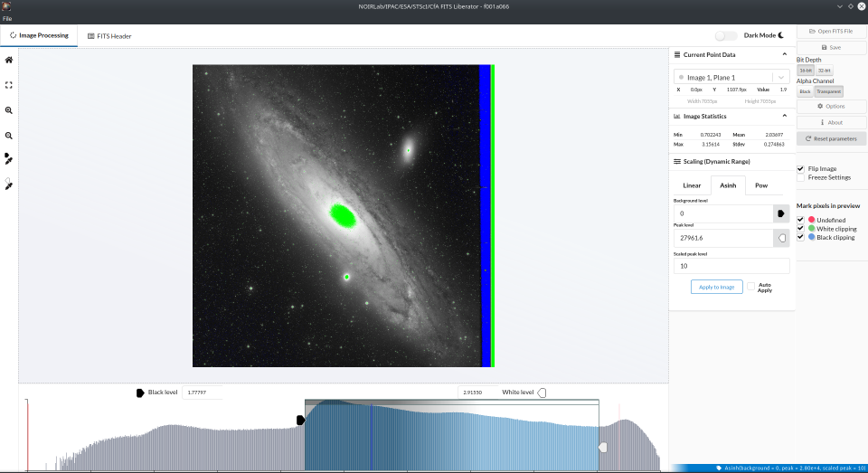Click the background level picker icon
This screenshot has width=868, height=473.
781,213
